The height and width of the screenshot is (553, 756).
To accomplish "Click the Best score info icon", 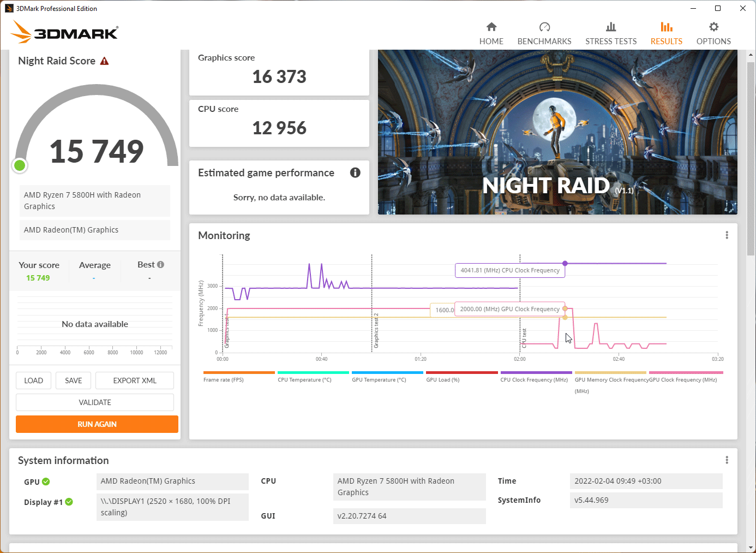I will click(160, 265).
